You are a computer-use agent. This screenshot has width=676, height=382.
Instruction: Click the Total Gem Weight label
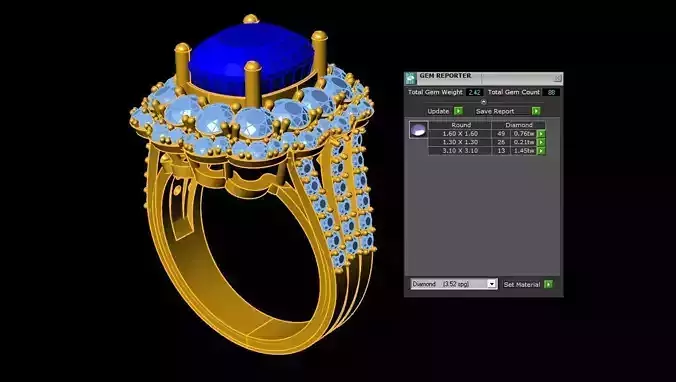click(435, 92)
